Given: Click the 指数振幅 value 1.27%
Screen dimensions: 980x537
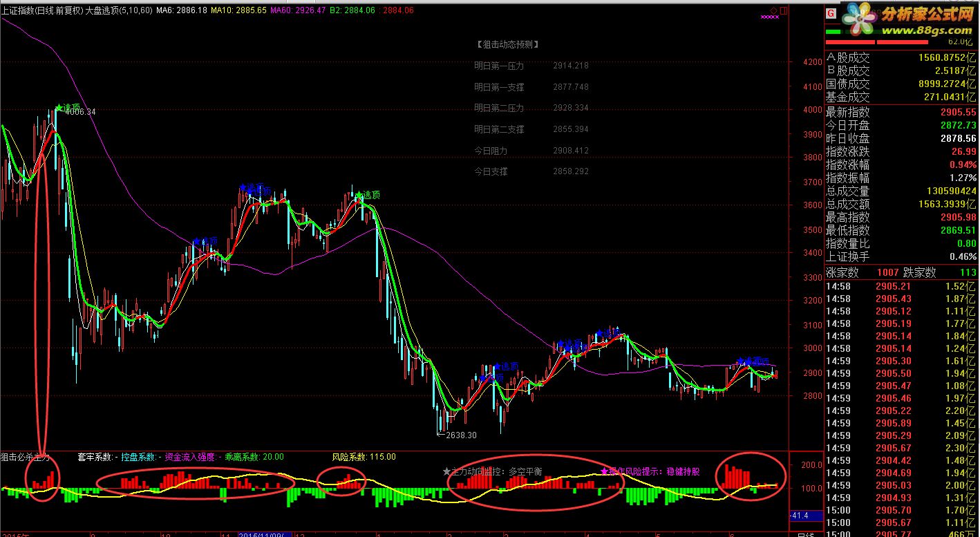Looking at the screenshot, I should point(963,178).
